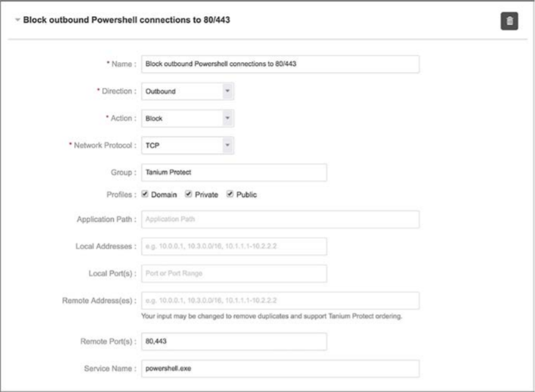Viewport: 535px width, 392px height.
Task: Click the trash delete rule icon
Action: (x=509, y=21)
